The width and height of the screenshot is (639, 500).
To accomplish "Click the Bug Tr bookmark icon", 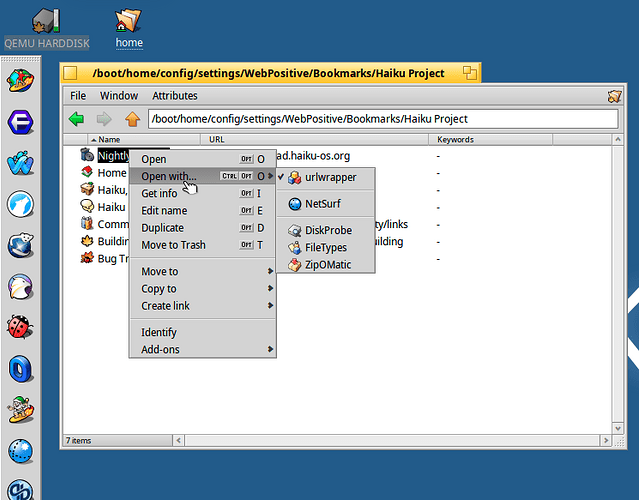I will pyautogui.click(x=87, y=258).
